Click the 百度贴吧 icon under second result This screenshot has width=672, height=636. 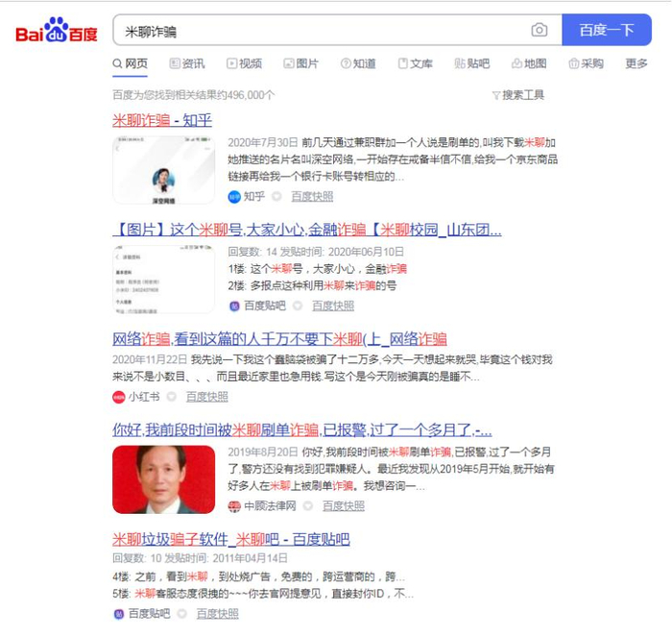pos(234,306)
